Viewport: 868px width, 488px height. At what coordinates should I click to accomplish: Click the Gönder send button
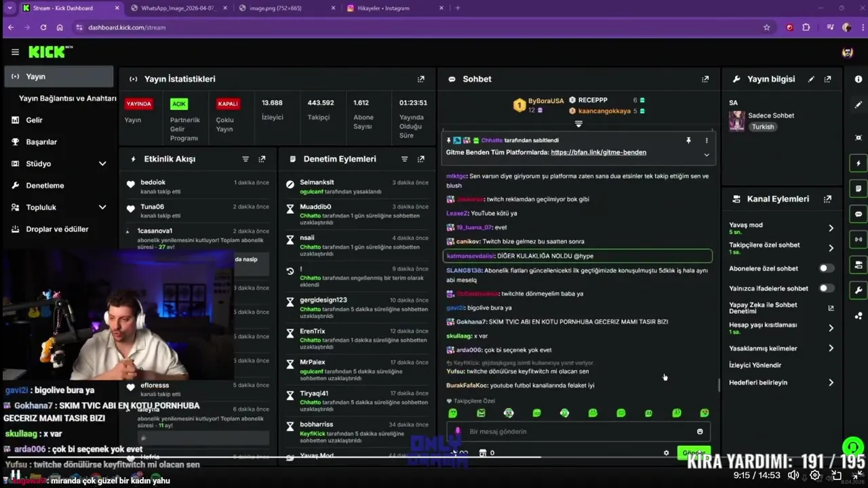tap(693, 453)
